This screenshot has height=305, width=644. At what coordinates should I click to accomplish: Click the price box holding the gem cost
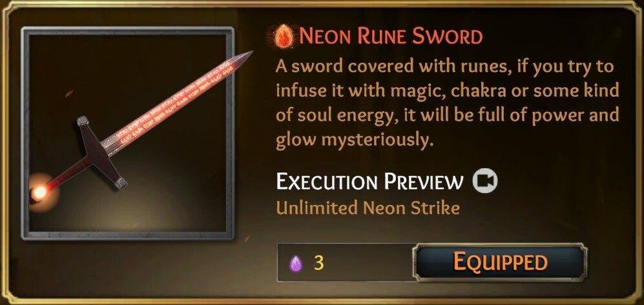[x=345, y=262]
